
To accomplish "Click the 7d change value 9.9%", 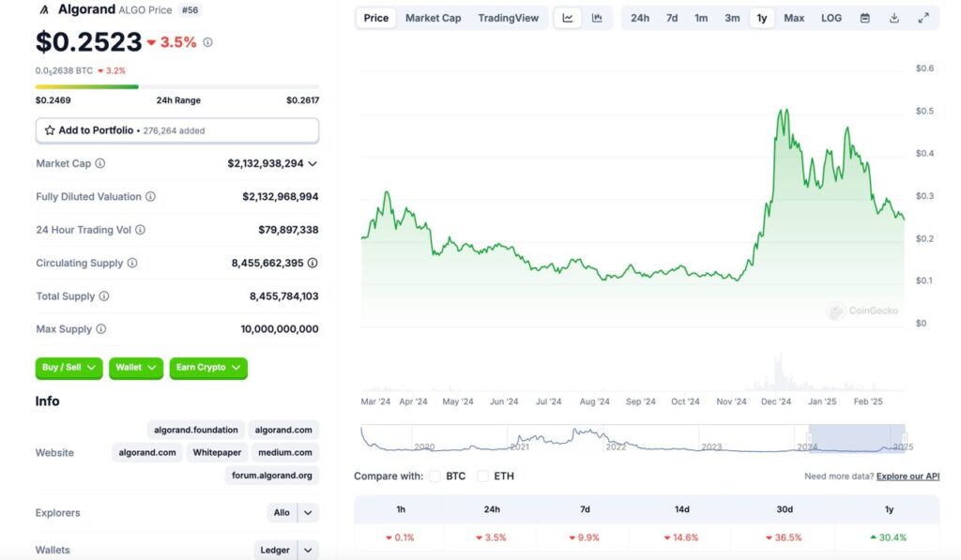I will (584, 537).
